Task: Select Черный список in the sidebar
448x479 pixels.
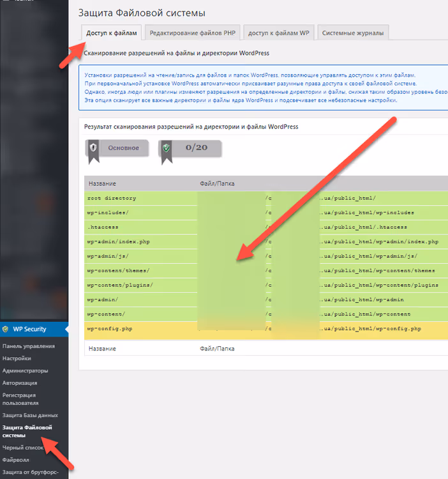Action: pos(23,448)
